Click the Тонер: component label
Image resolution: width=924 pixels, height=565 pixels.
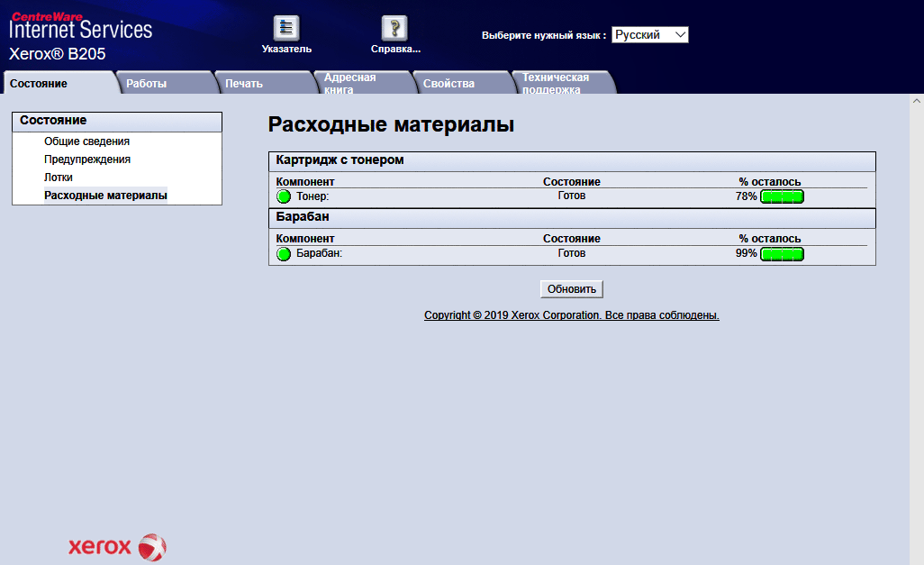313,196
